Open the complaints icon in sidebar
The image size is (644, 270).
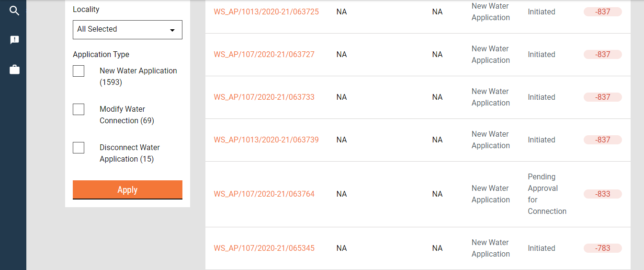(14, 40)
